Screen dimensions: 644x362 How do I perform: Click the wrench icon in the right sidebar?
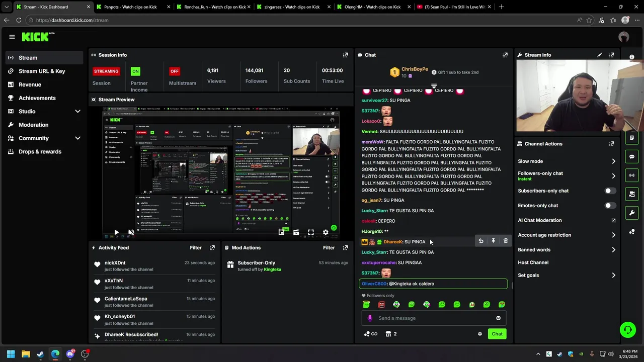tap(632, 213)
